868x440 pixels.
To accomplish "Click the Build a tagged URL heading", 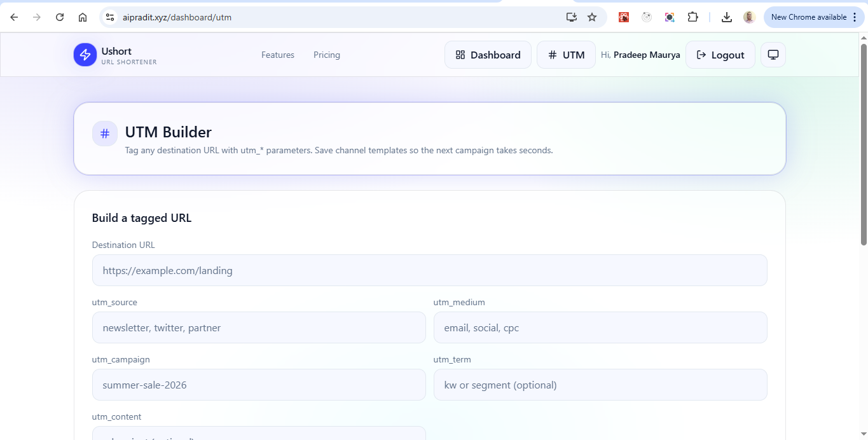I will click(x=142, y=218).
